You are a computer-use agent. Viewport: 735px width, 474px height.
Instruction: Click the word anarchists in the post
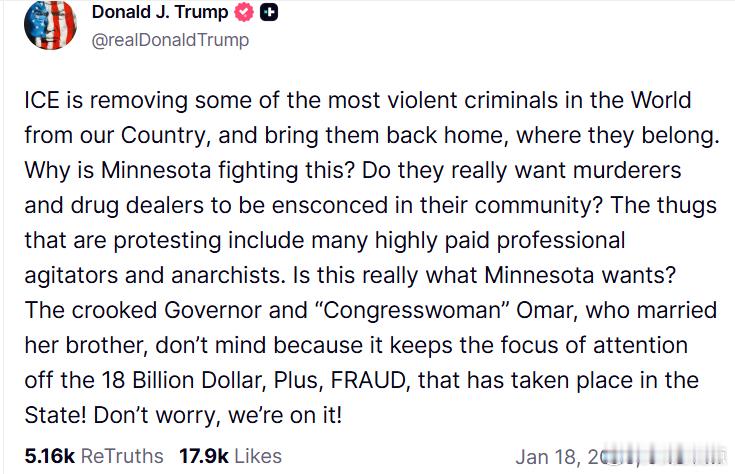point(228,275)
